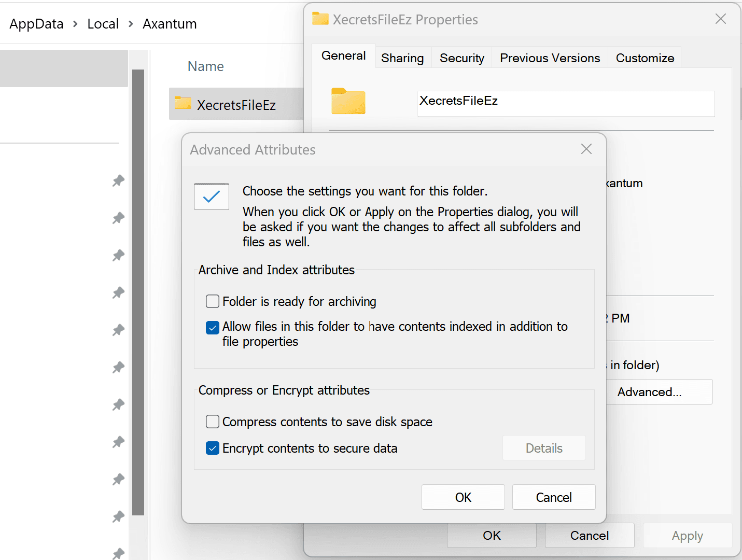The image size is (742, 560).
Task: Confirm Advanced Attributes with OK
Action: [x=463, y=497]
